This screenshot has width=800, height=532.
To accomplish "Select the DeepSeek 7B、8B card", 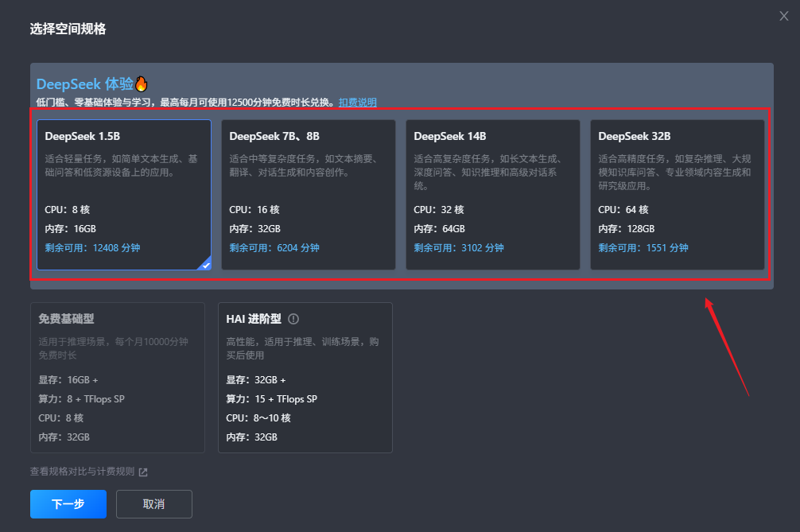I will (x=309, y=194).
